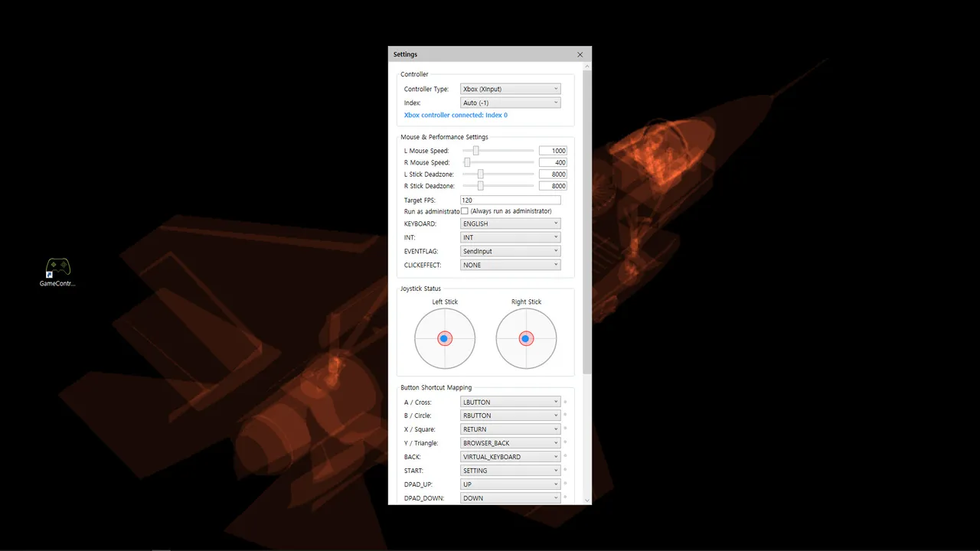The width and height of the screenshot is (980, 551).
Task: Click the 'Mouse & Performance Settings' group title
Action: click(x=444, y=137)
